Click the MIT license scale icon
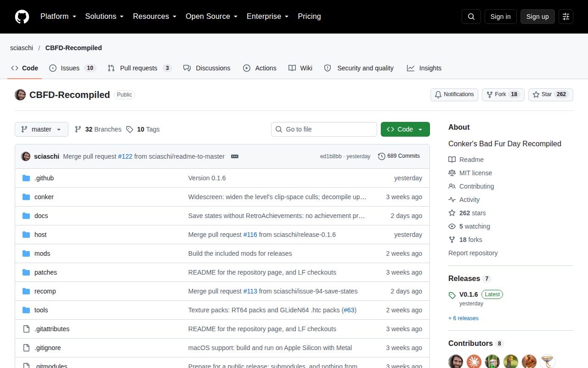 coord(452,173)
